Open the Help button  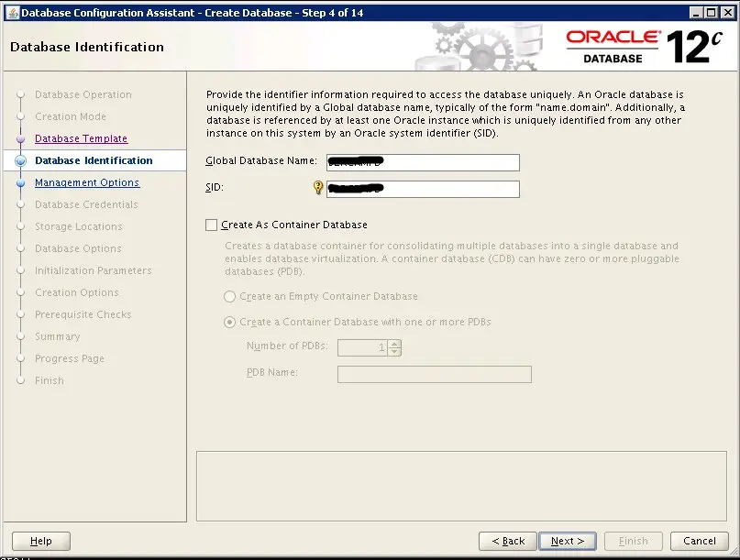click(41, 541)
